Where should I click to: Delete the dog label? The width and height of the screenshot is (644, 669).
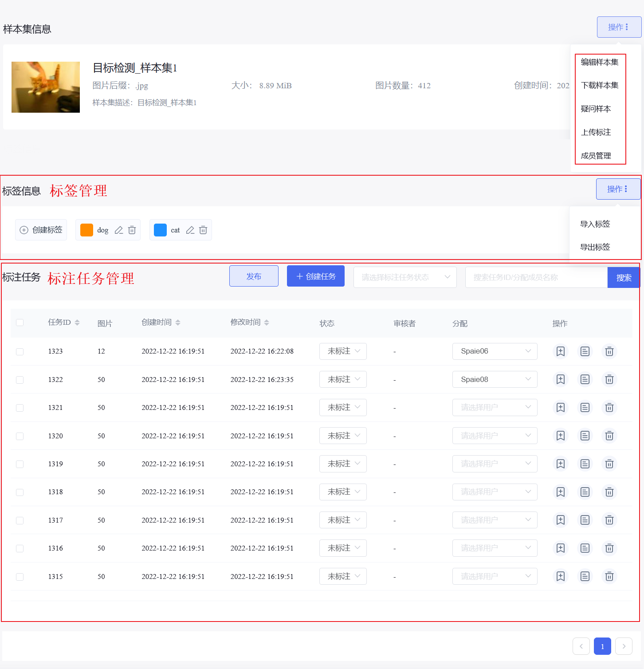[x=132, y=230]
